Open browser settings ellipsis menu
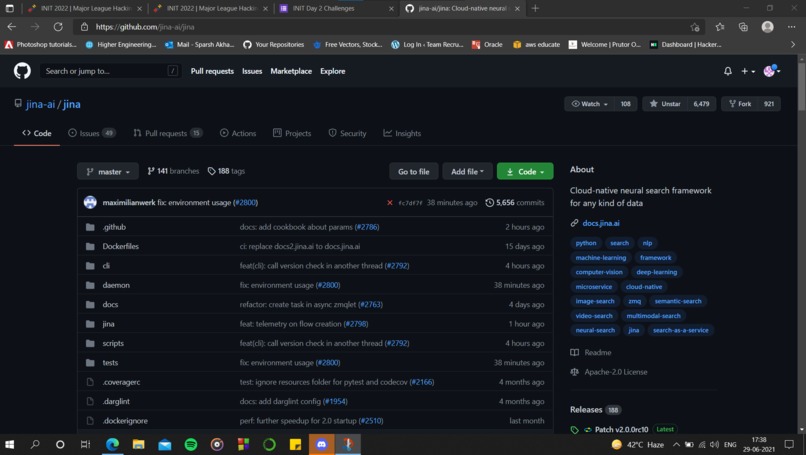This screenshot has width=806, height=455. pyautogui.click(x=792, y=27)
